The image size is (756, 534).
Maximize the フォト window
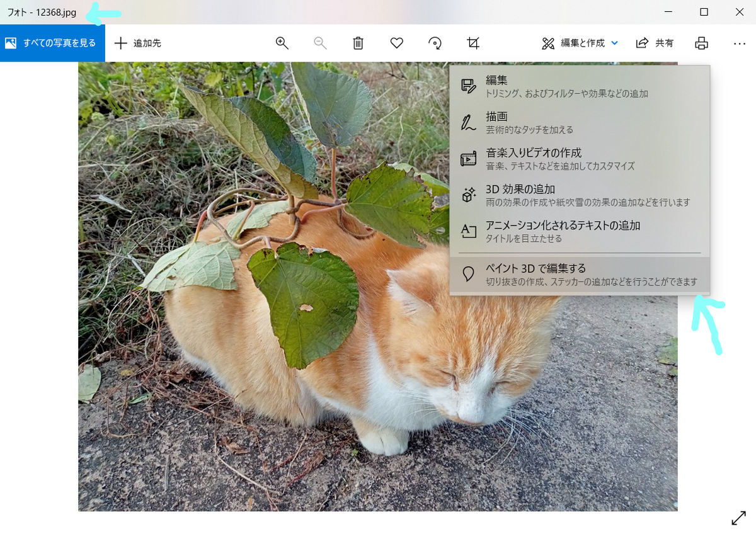704,12
